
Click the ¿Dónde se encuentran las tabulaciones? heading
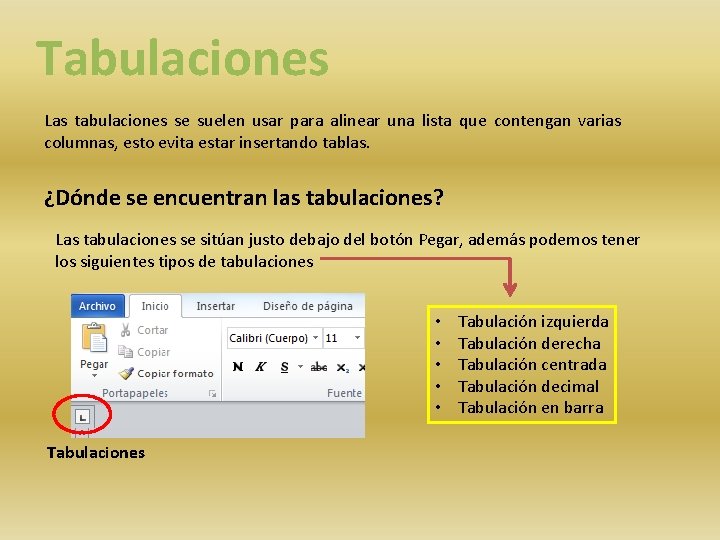coord(244,198)
